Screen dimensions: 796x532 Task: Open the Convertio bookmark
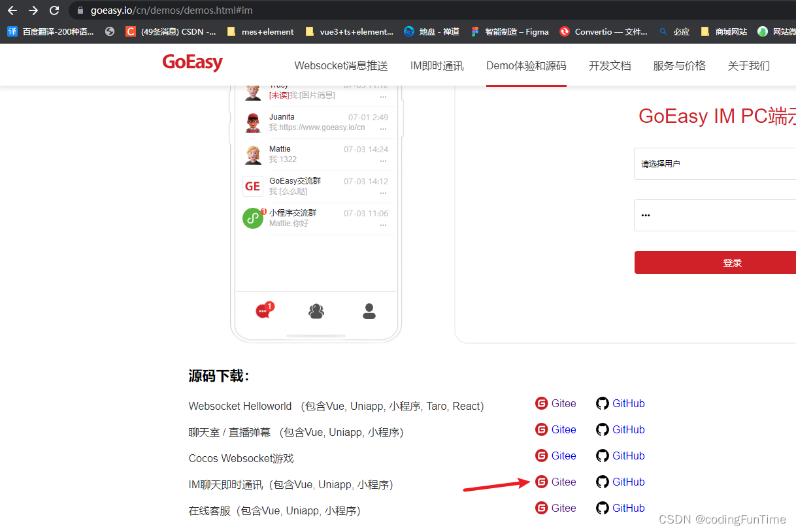[x=603, y=31]
